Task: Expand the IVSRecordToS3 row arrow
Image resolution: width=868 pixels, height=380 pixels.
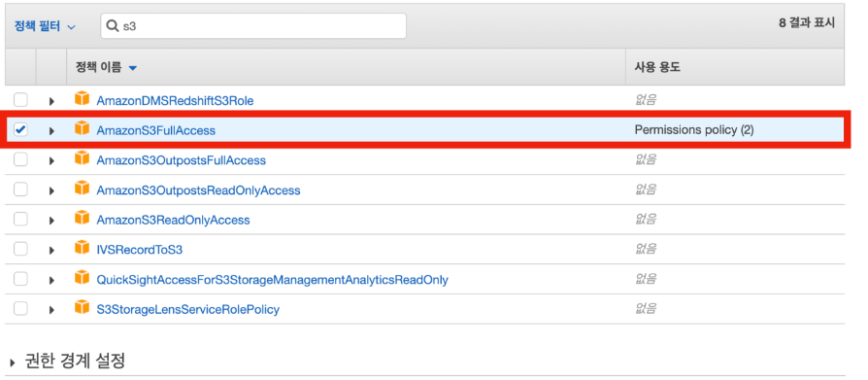Action: [51, 251]
